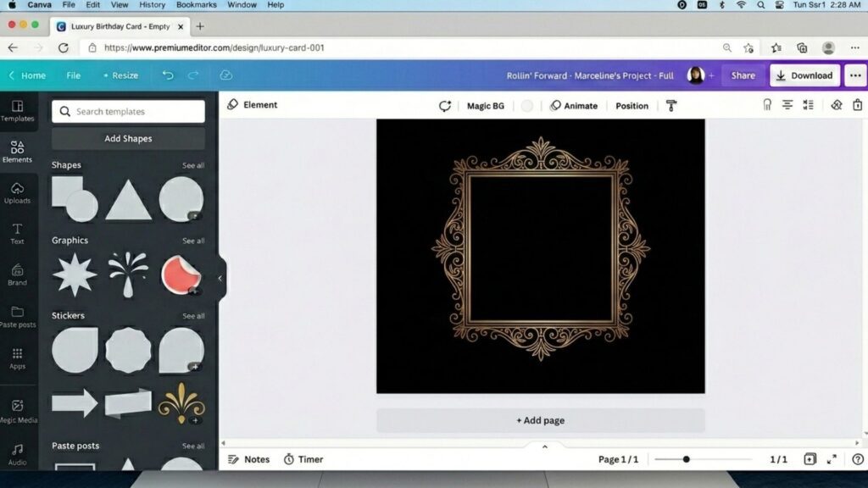
Task: Click the zoom slider handle
Action: click(x=687, y=459)
